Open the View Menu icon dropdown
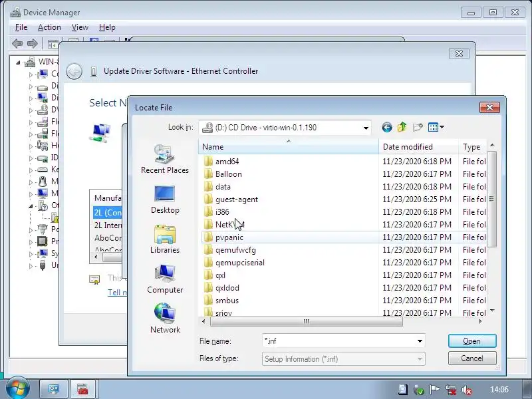 point(436,127)
